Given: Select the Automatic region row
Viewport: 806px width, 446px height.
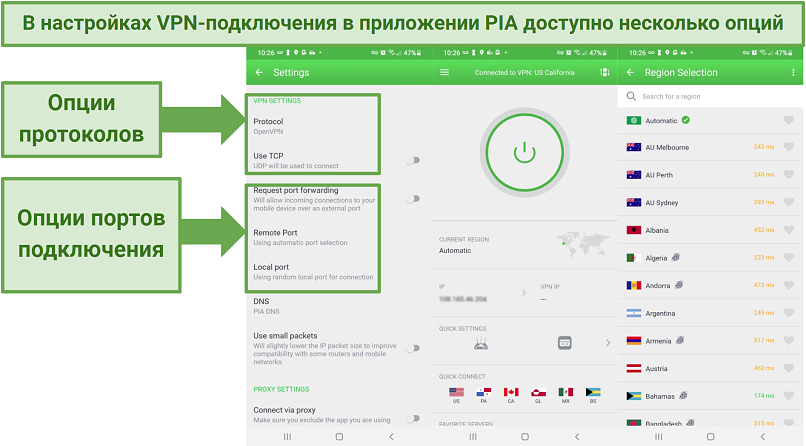Looking at the screenshot, I should tap(710, 120).
